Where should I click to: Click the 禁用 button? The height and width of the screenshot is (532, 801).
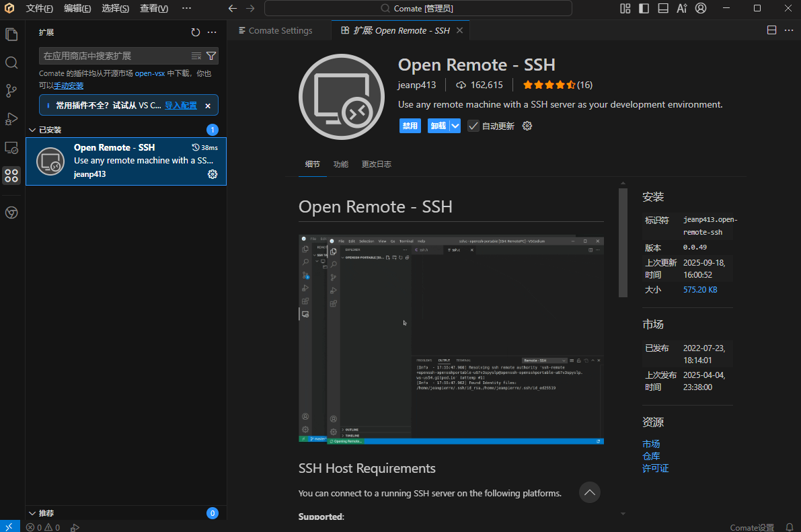coord(410,126)
